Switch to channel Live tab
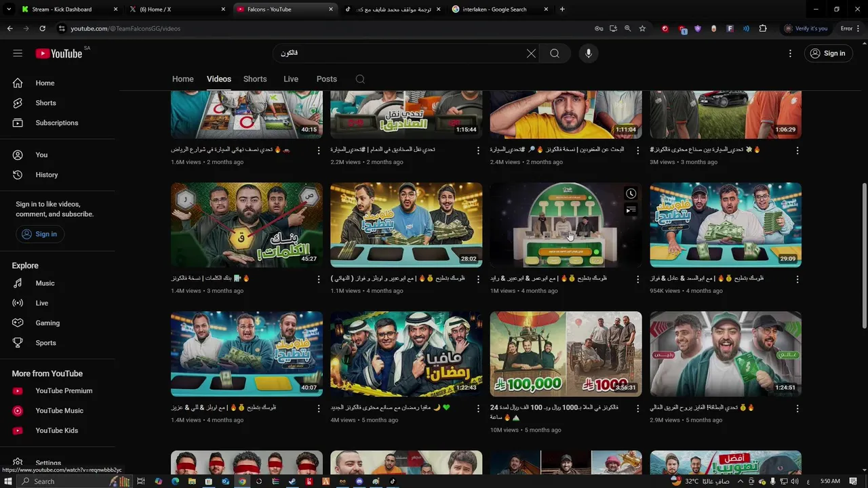 (291, 79)
